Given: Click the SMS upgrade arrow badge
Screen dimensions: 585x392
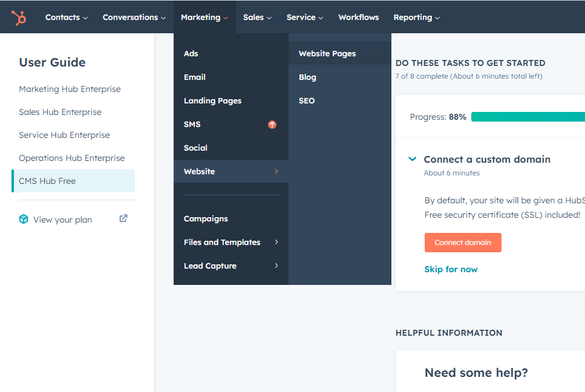Looking at the screenshot, I should click(272, 125).
